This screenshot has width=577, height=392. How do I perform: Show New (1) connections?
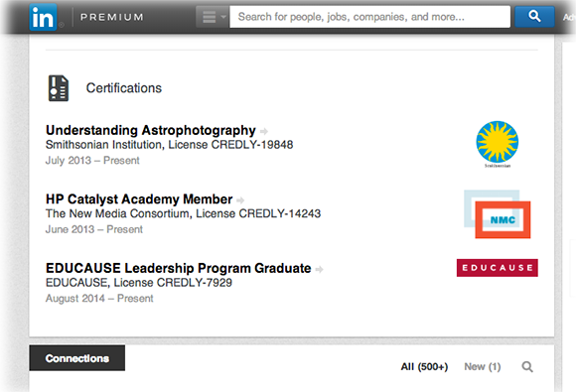(x=483, y=366)
